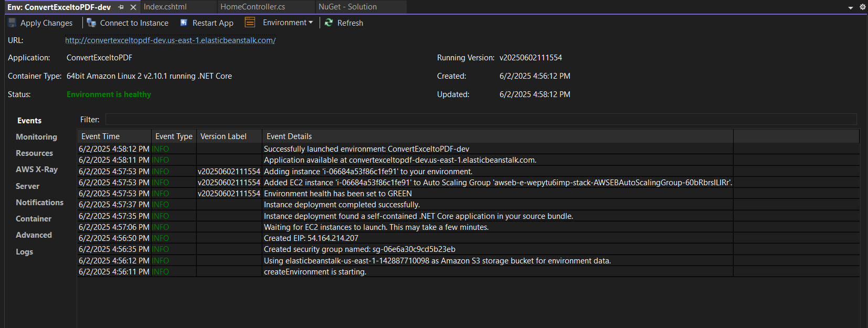Select 'Created security group named' row
Screen dimensions: 868x328
(x=468, y=249)
